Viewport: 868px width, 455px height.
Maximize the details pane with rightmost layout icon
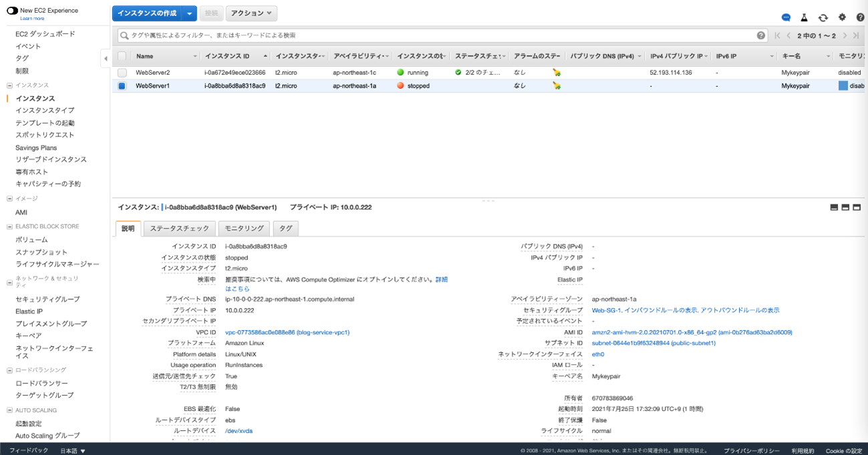[857, 207]
